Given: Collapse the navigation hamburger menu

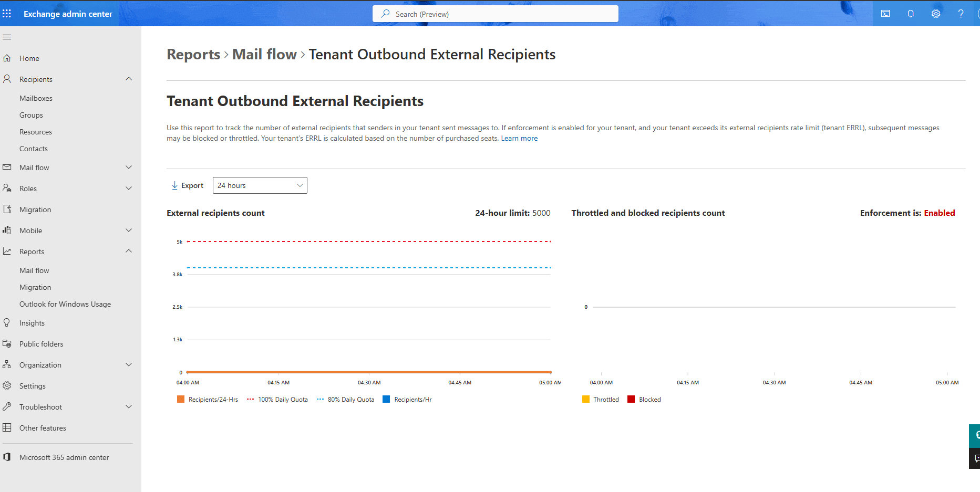Looking at the screenshot, I should point(7,37).
